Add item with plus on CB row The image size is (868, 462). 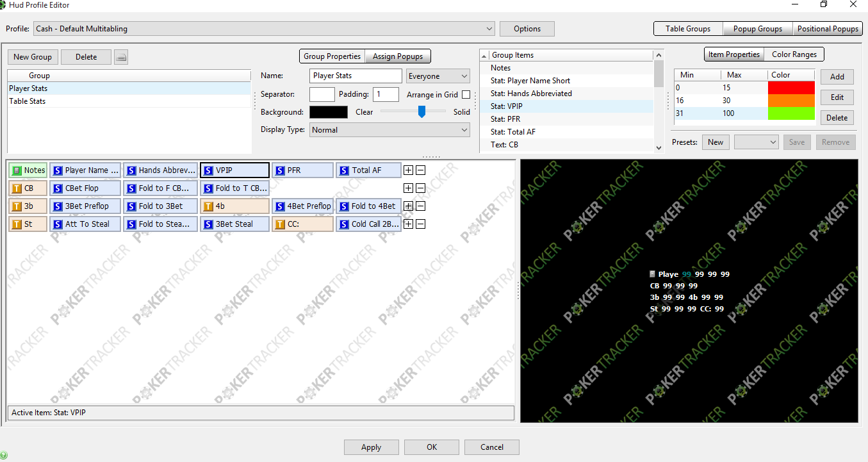(x=408, y=188)
